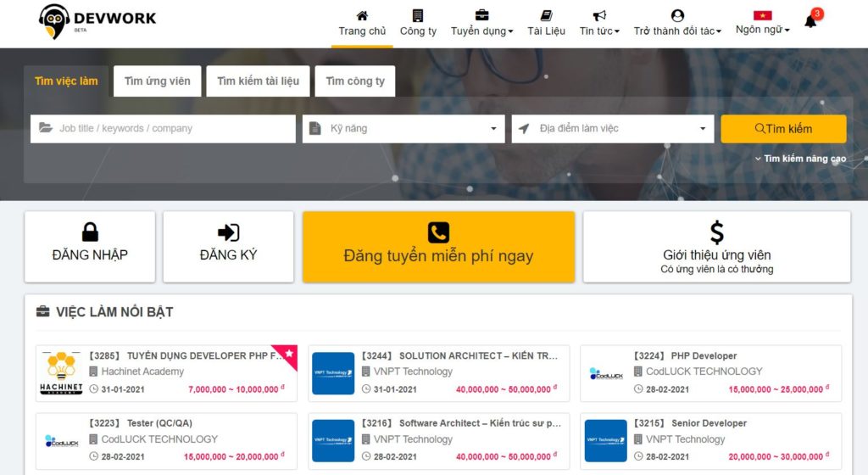
Task: Click CodLUCK TECHNOLOGY under PHP Developer
Action: coord(704,372)
